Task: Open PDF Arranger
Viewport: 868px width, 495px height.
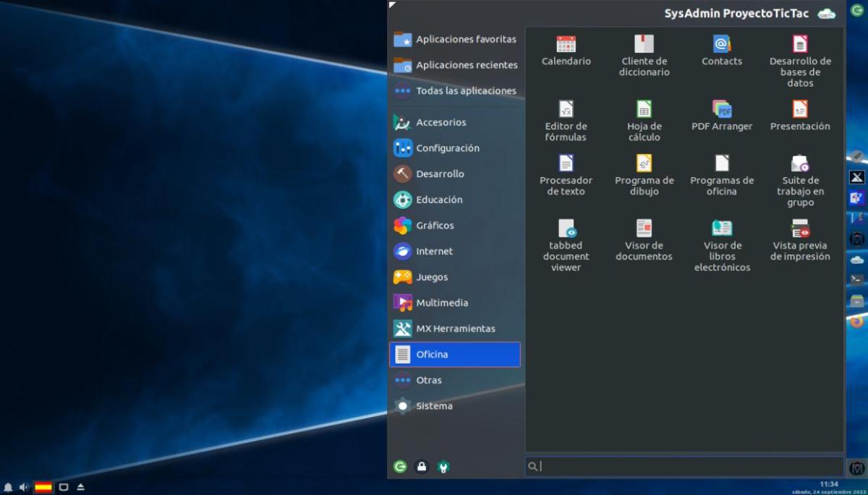Action: [x=721, y=116]
